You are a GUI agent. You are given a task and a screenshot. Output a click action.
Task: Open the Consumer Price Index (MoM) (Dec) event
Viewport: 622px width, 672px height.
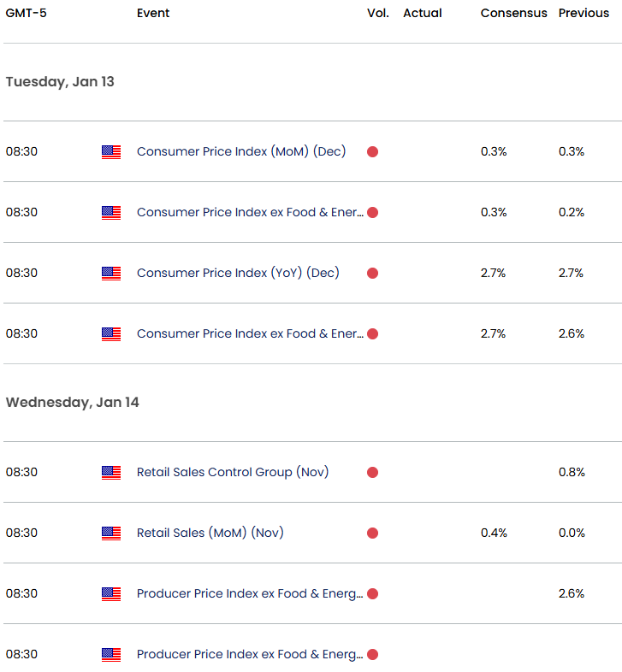pyautogui.click(x=240, y=151)
